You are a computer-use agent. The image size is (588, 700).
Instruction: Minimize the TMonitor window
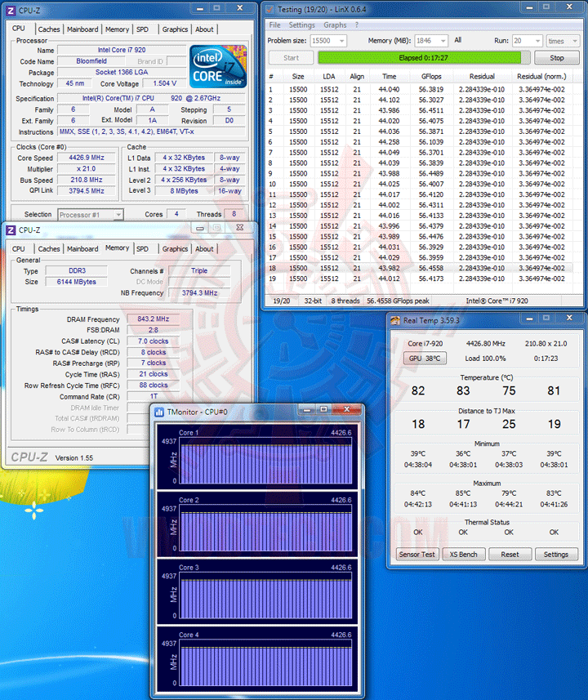coord(307,409)
